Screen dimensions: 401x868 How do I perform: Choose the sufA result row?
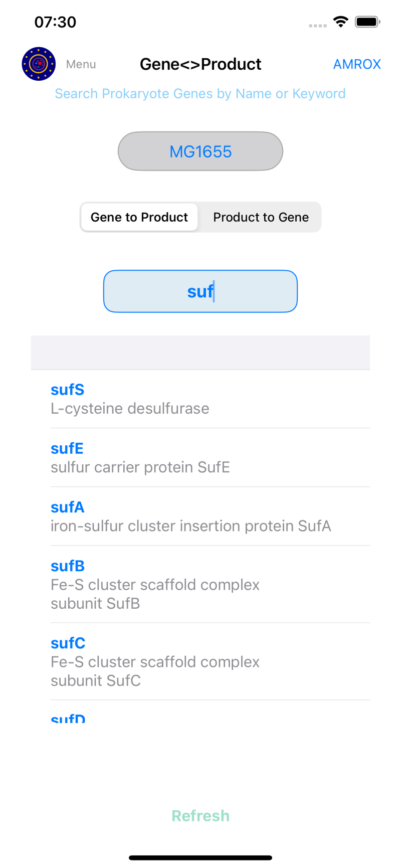pos(200,516)
